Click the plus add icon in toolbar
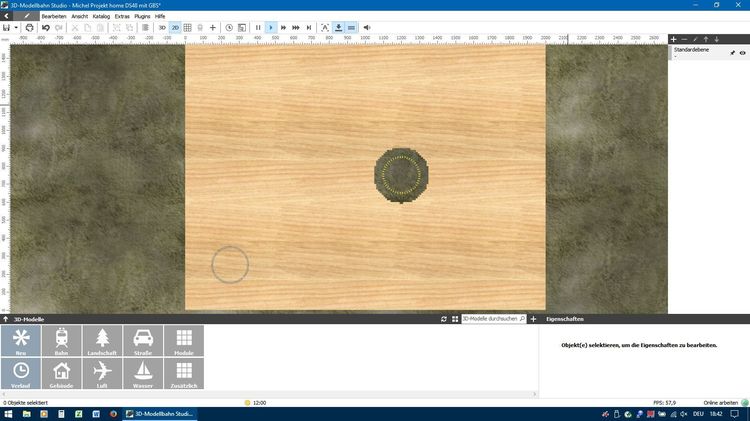Screen dimensions: 750x421 pos(213,28)
